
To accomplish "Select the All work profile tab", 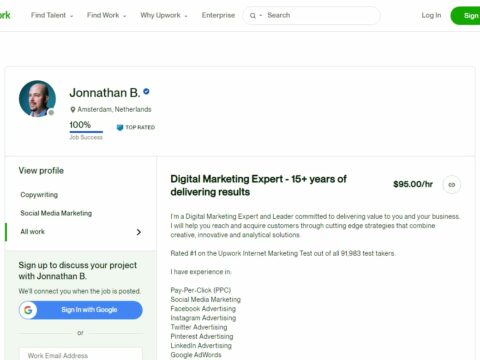I will tap(81, 232).
